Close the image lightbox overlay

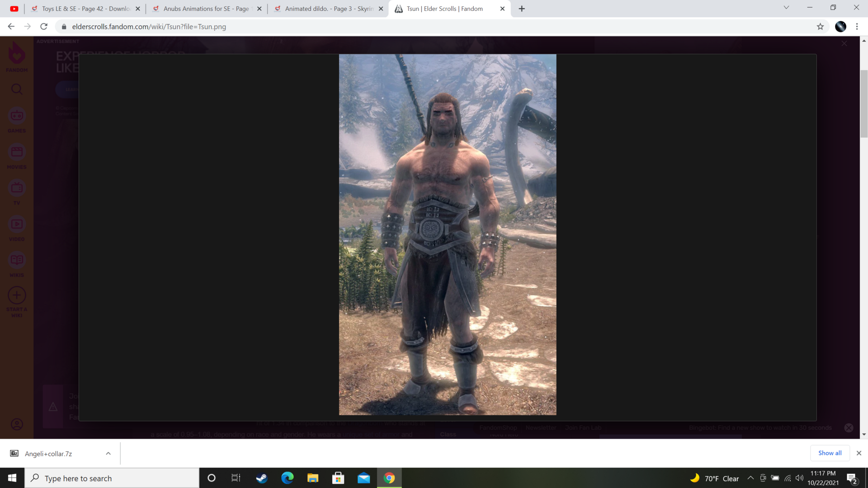844,43
